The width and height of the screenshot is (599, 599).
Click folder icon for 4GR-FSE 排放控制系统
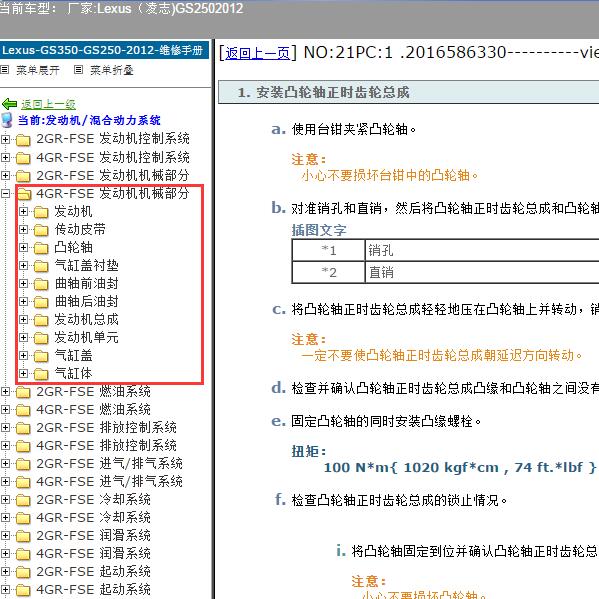[23, 446]
